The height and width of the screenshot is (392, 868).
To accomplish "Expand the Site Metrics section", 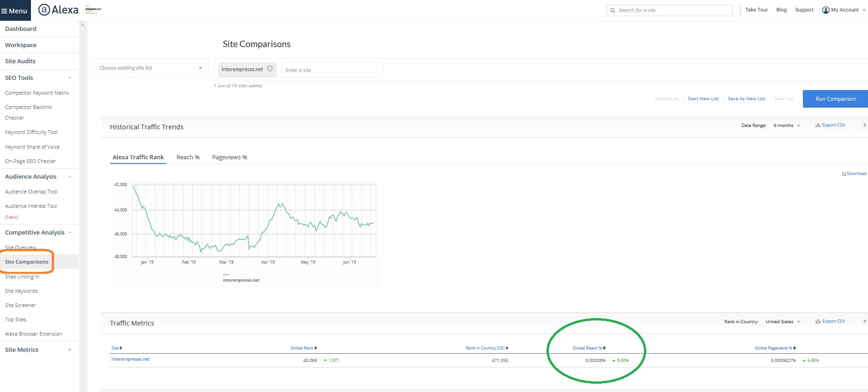I will [70, 350].
